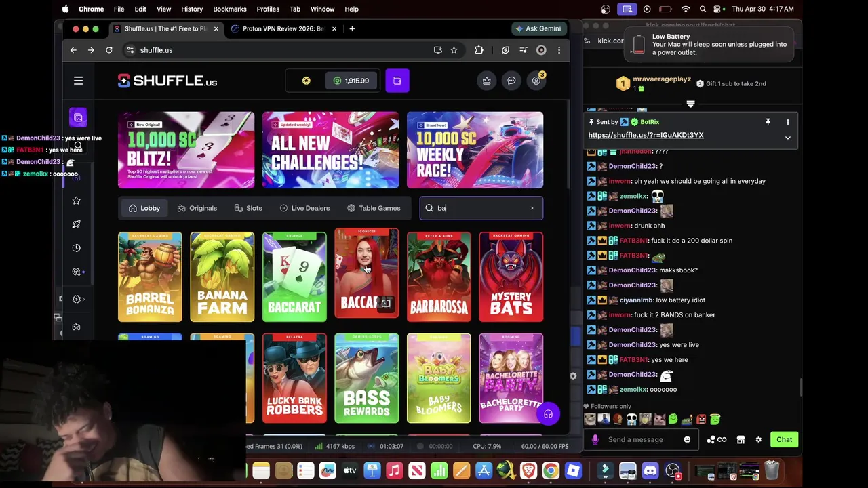This screenshot has height=488, width=868.
Task: Open the shuffle.us pinned chat link
Action: pyautogui.click(x=646, y=135)
